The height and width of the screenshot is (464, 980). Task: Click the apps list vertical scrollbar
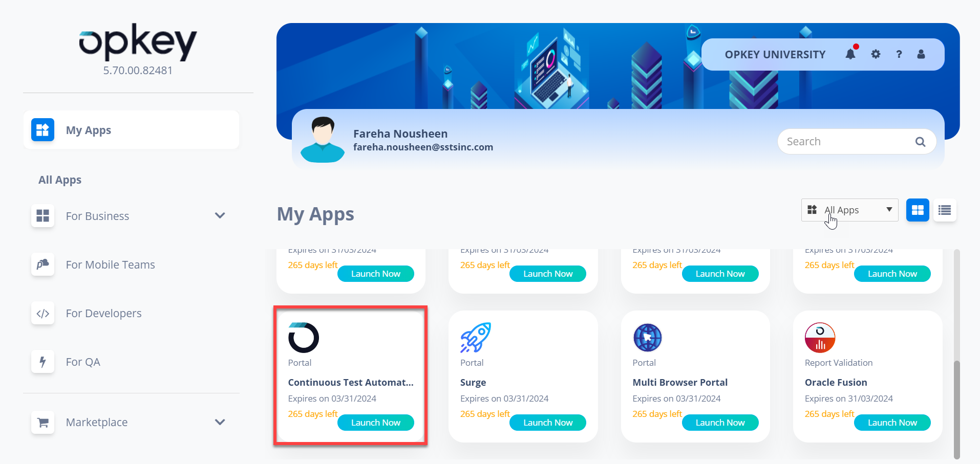click(957, 409)
